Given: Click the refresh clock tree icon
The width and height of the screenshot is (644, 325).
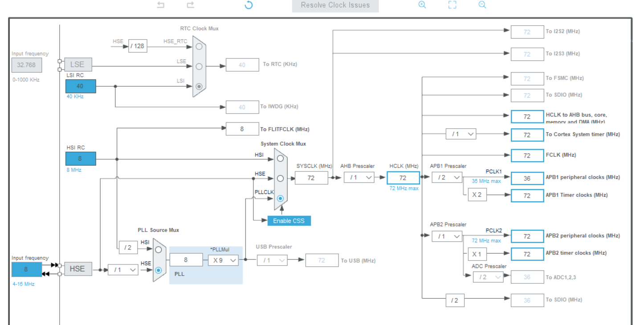Looking at the screenshot, I should point(249,5).
